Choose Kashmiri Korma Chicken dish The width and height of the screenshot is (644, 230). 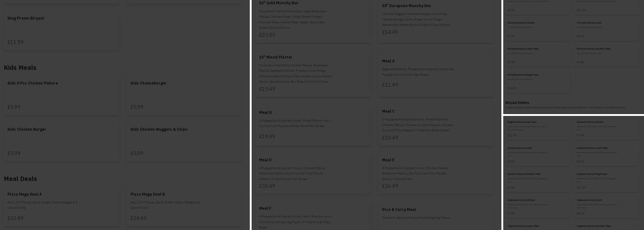(607, 129)
